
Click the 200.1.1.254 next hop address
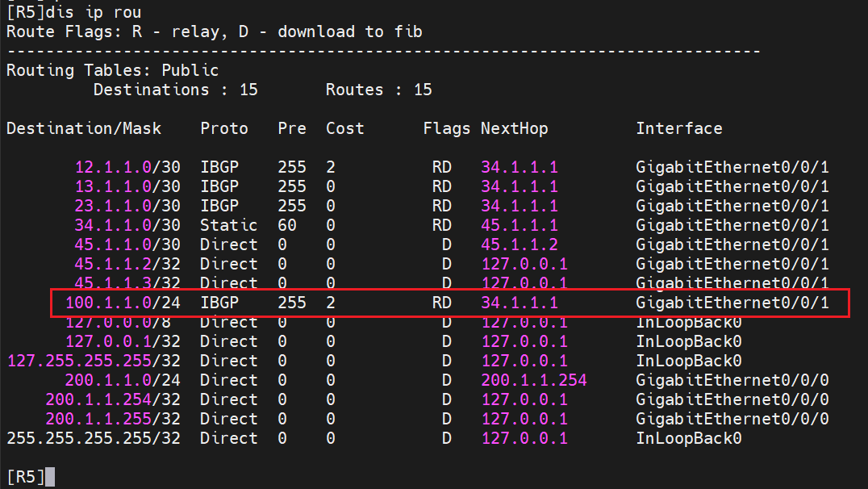tap(534, 380)
